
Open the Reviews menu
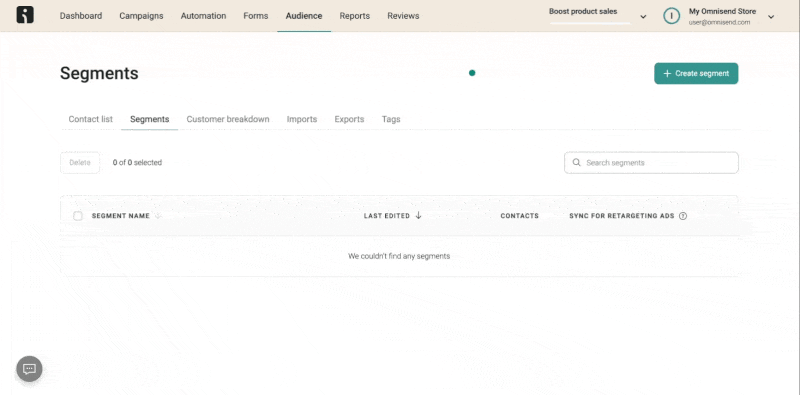tap(403, 16)
